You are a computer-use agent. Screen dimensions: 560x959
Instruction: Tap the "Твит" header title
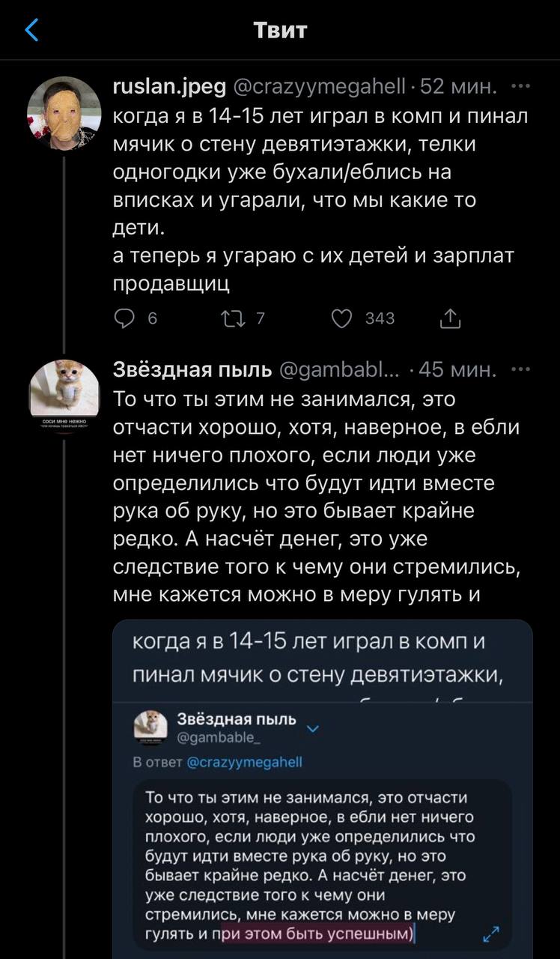280,31
